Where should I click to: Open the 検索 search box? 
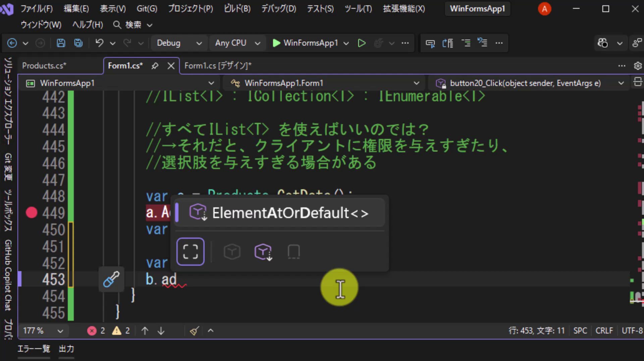pos(133,24)
